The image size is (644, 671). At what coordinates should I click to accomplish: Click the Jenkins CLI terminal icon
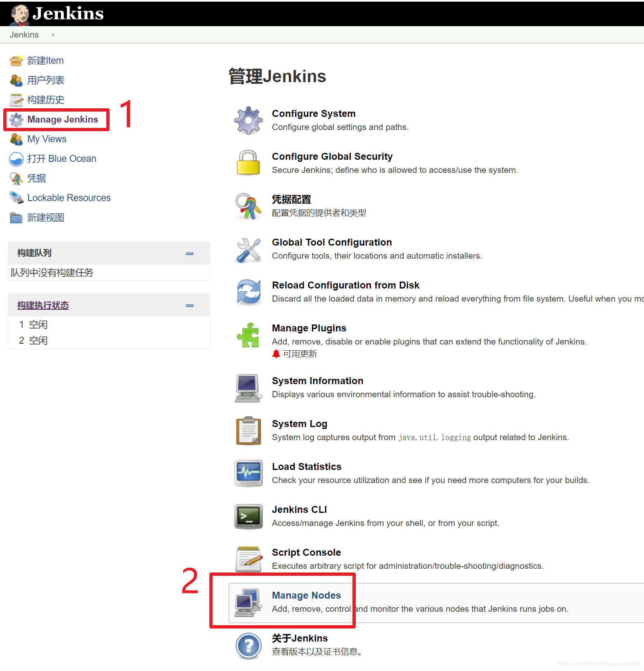click(248, 516)
